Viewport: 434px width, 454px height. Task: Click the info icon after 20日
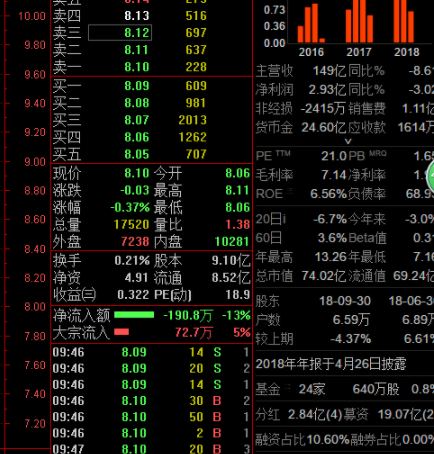click(284, 219)
